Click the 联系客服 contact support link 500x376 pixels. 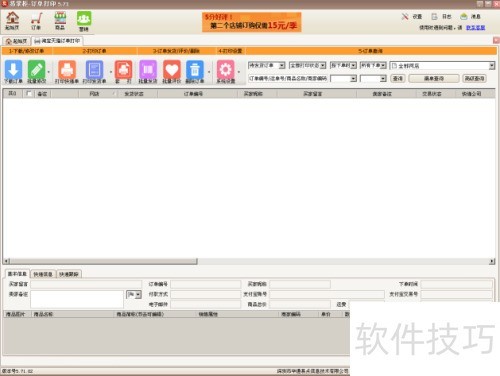[475, 28]
